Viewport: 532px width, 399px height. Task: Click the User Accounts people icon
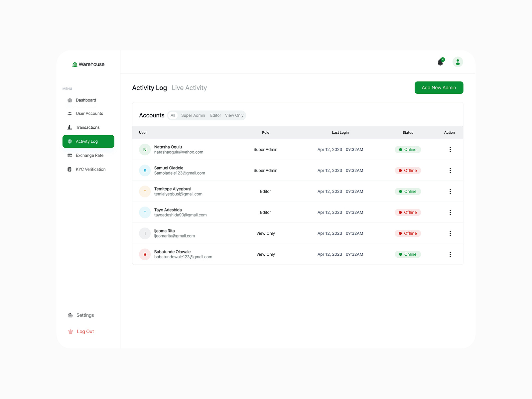tap(70, 113)
